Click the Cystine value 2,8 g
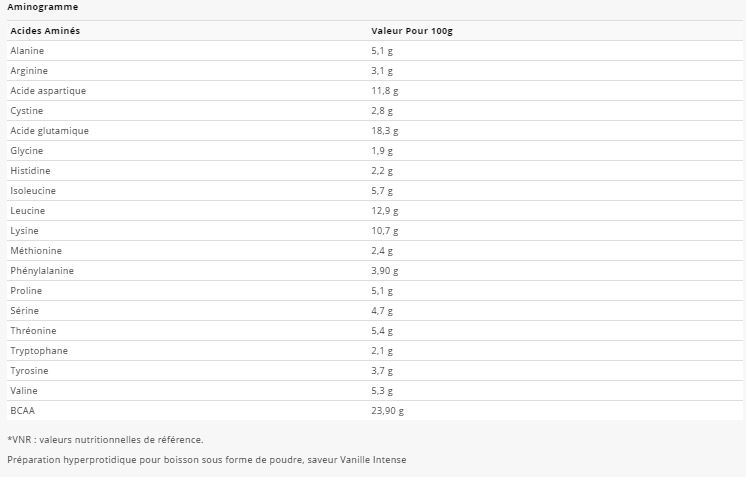 (382, 111)
